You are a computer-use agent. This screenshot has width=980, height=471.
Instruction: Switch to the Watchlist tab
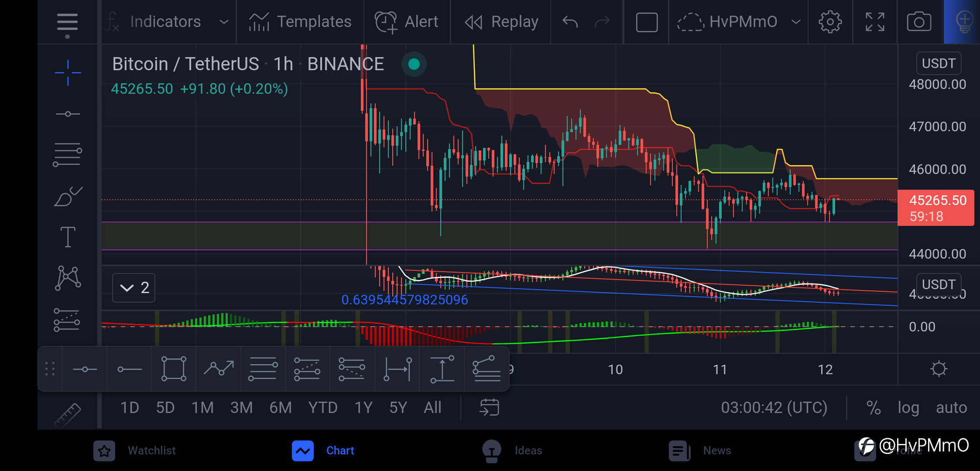coord(134,451)
